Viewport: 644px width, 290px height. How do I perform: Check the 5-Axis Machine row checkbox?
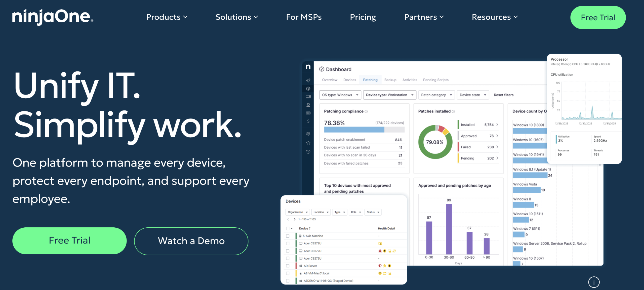[x=288, y=236]
